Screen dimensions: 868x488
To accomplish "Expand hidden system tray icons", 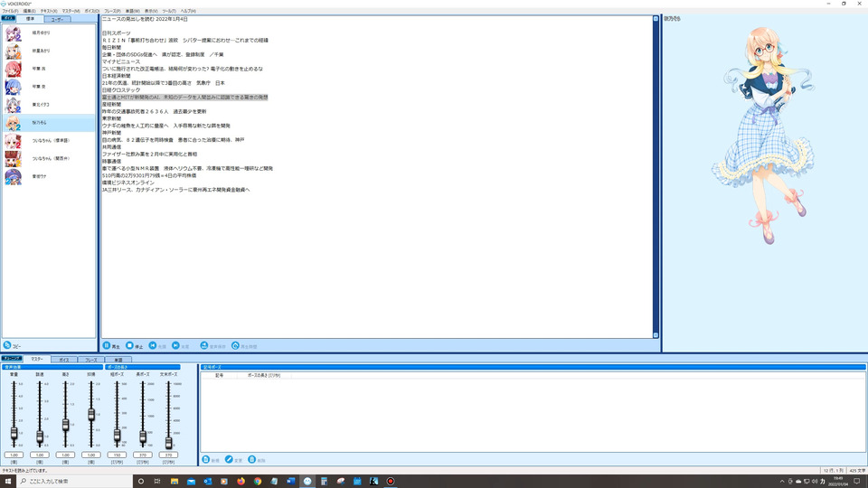I will [x=781, y=482].
